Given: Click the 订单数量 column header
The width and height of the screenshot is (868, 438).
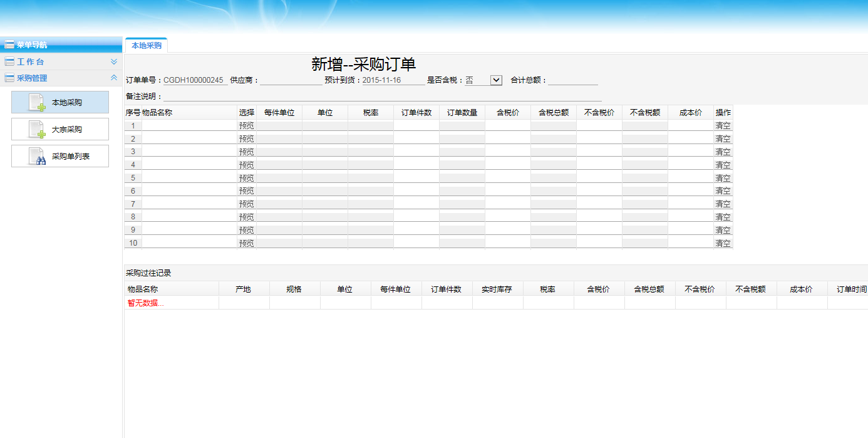Looking at the screenshot, I should point(462,113).
